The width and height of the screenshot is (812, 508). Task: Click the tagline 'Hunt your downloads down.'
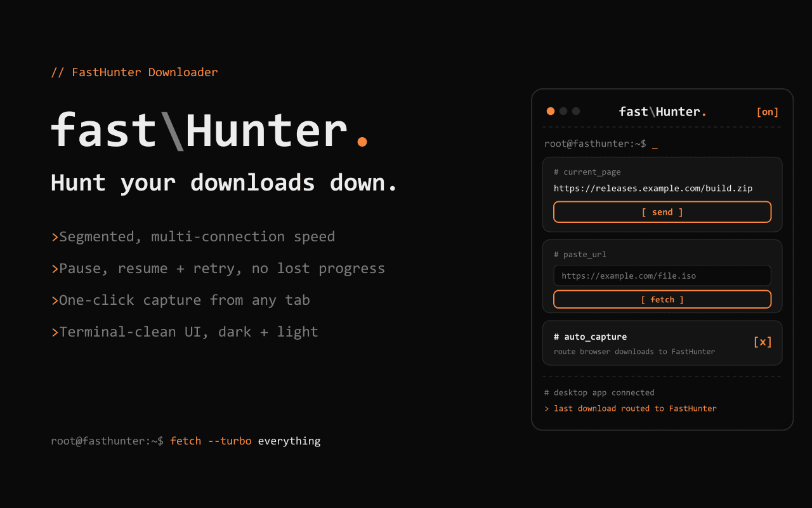(x=225, y=183)
